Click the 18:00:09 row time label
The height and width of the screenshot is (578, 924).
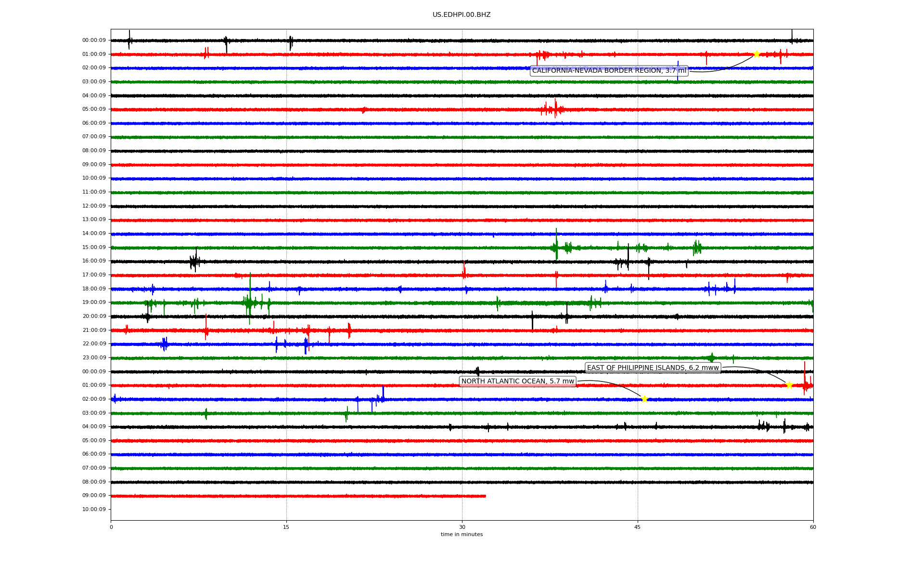click(x=94, y=289)
